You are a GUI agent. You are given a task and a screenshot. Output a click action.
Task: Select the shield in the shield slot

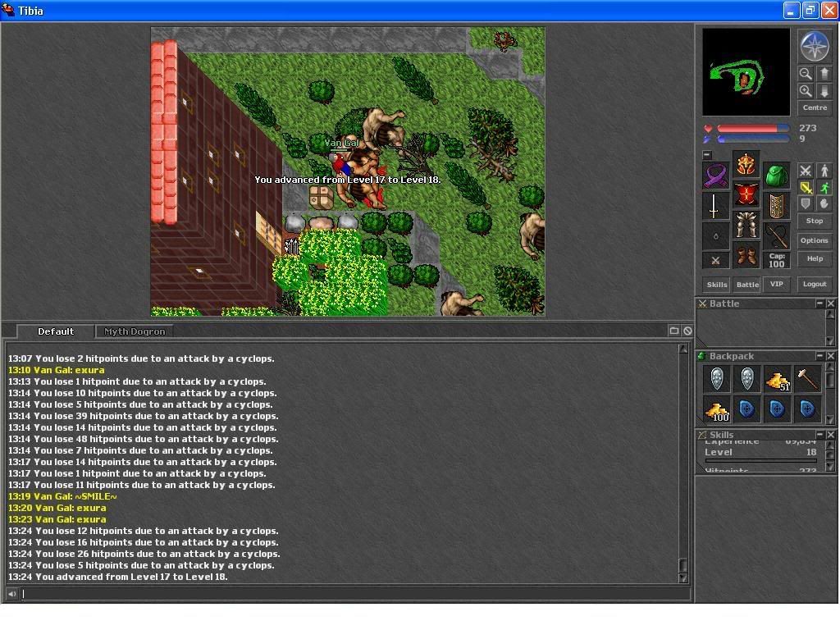(776, 206)
